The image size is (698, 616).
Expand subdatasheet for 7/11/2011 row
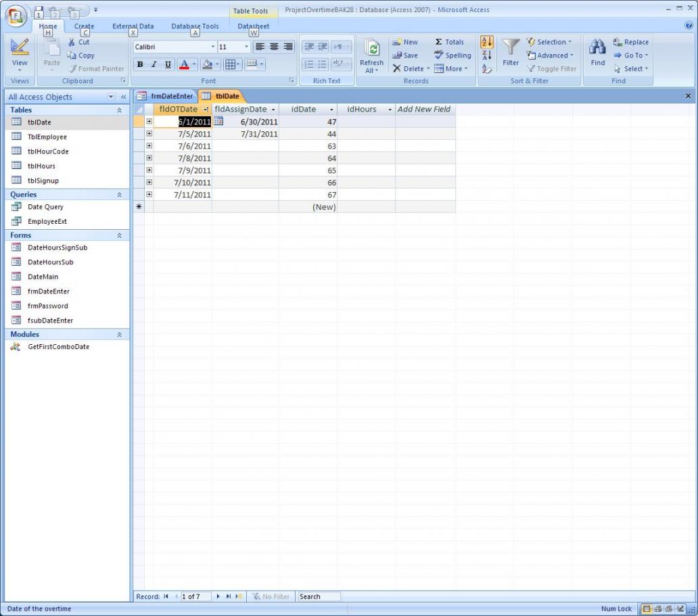(x=149, y=194)
